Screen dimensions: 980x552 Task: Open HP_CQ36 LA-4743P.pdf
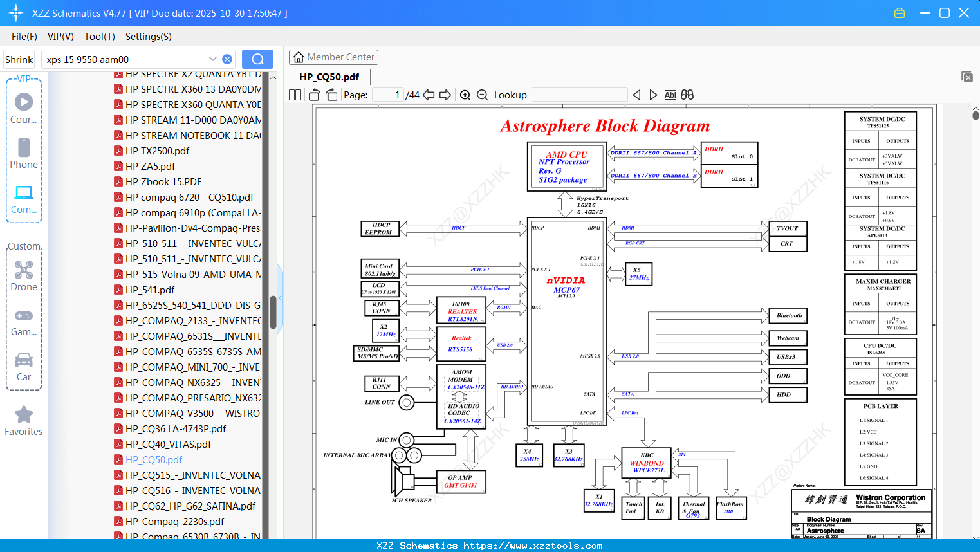click(176, 428)
